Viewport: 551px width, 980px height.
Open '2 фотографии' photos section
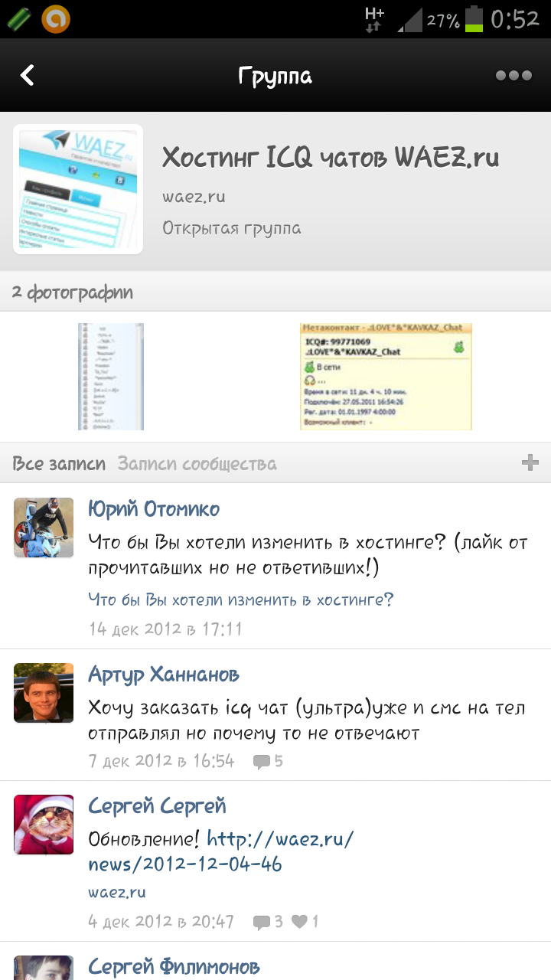(73, 292)
